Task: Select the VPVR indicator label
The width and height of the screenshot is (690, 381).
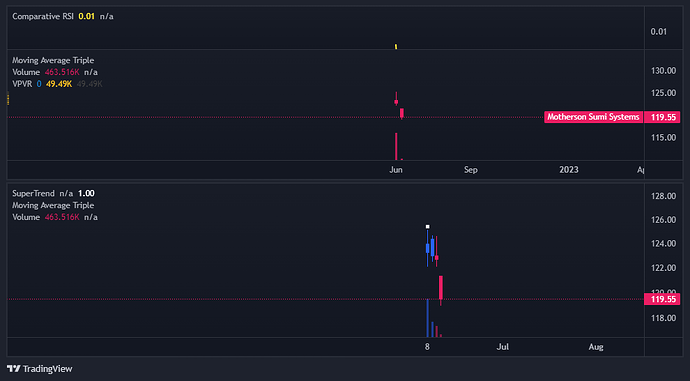Action: click(x=22, y=84)
